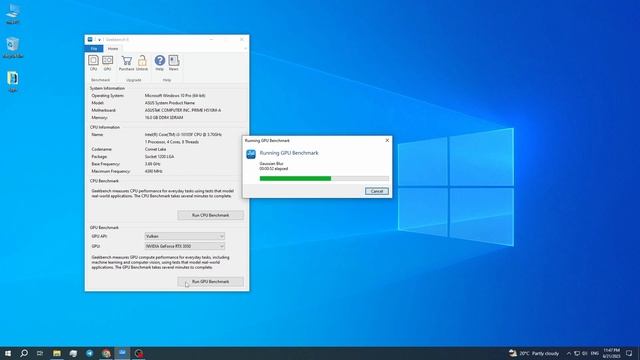Click the 1 Processor, 4 Cores text

tap(172, 142)
